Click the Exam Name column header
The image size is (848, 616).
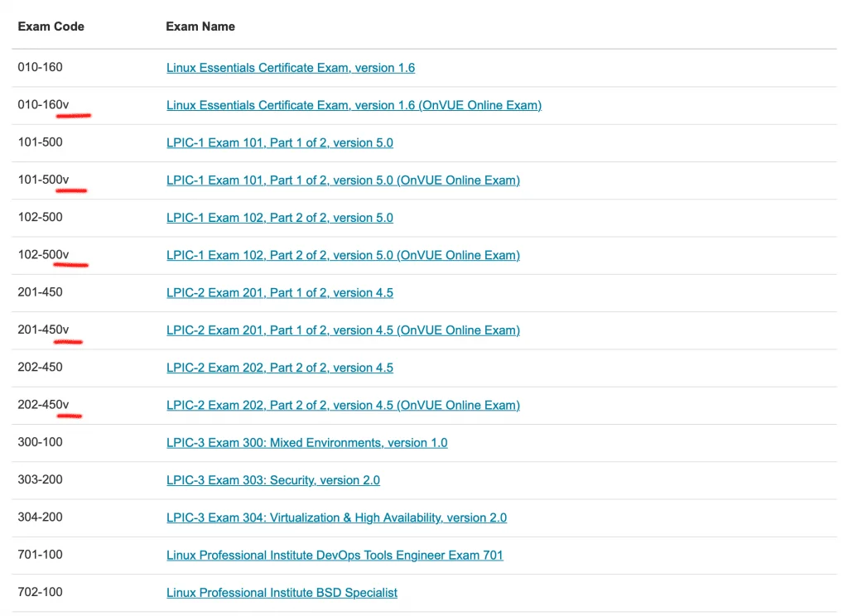(200, 26)
